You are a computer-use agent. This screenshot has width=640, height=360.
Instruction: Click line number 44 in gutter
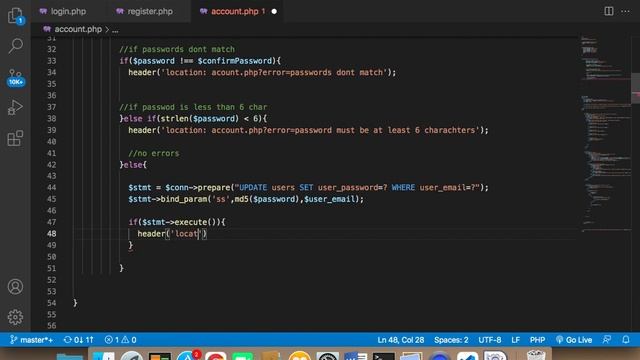pyautogui.click(x=51, y=188)
